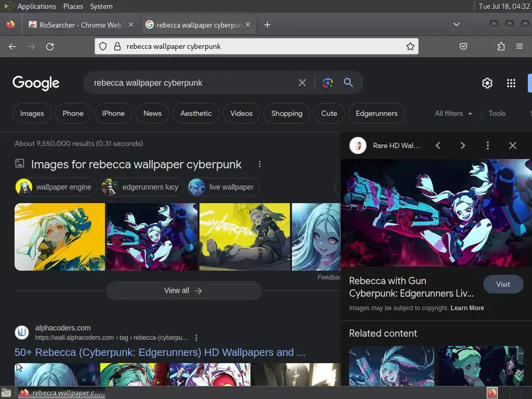
Task: Open the Tools option
Action: pos(497,113)
